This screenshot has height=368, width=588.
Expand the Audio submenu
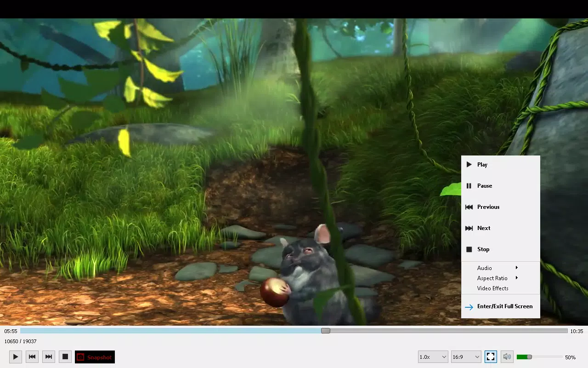coord(501,268)
